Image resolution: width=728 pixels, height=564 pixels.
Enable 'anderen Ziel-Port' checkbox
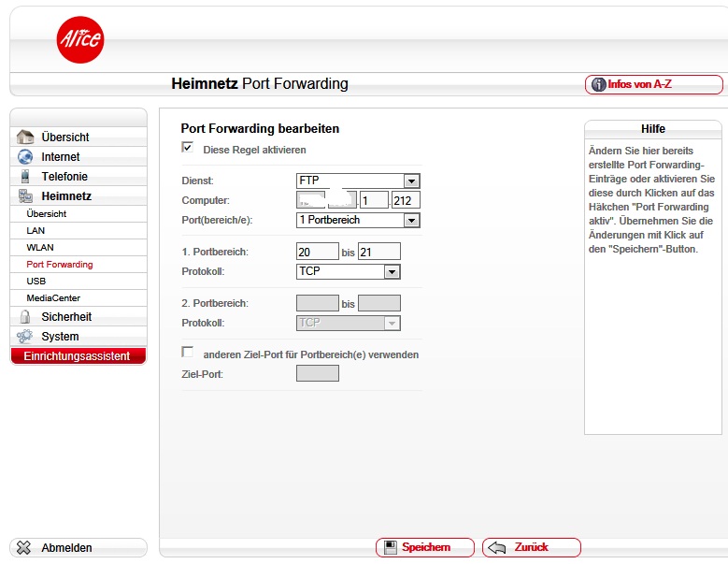[x=188, y=353]
